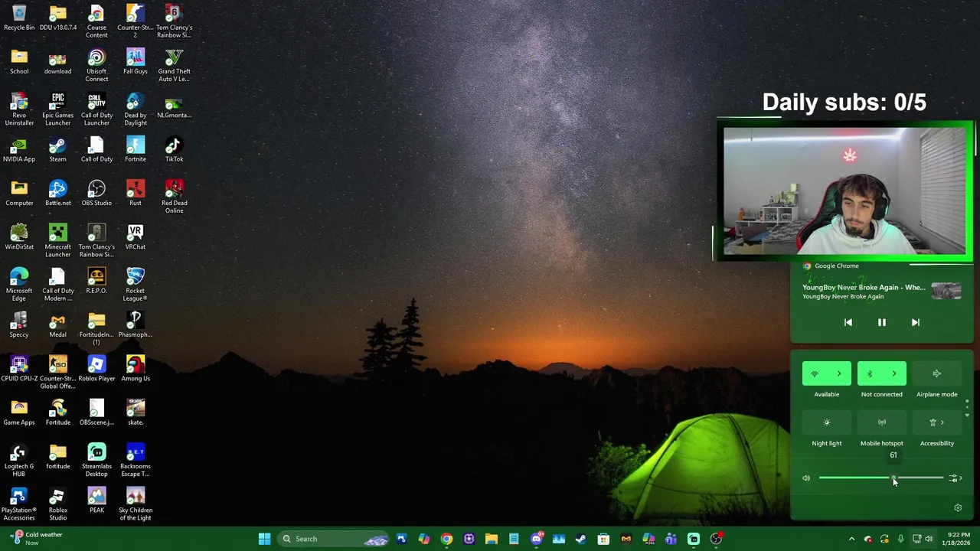Open the Cold weather widget
980x551 pixels.
pos(37,539)
